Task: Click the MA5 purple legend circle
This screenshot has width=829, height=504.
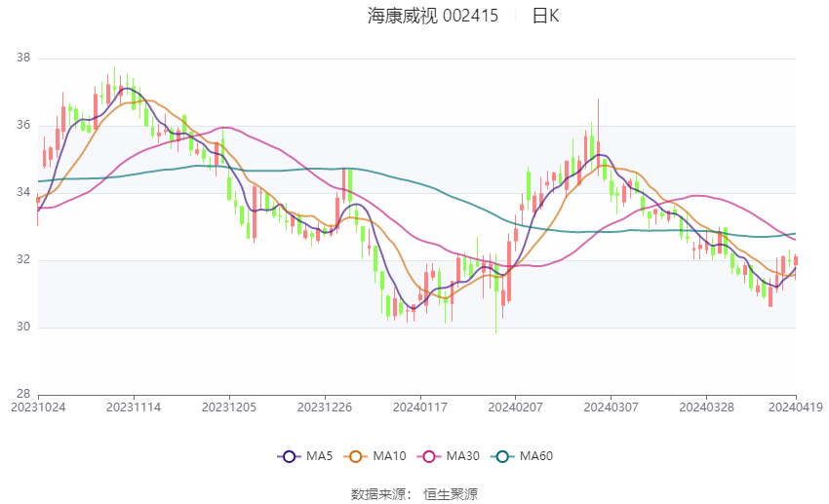Action: click(x=288, y=455)
